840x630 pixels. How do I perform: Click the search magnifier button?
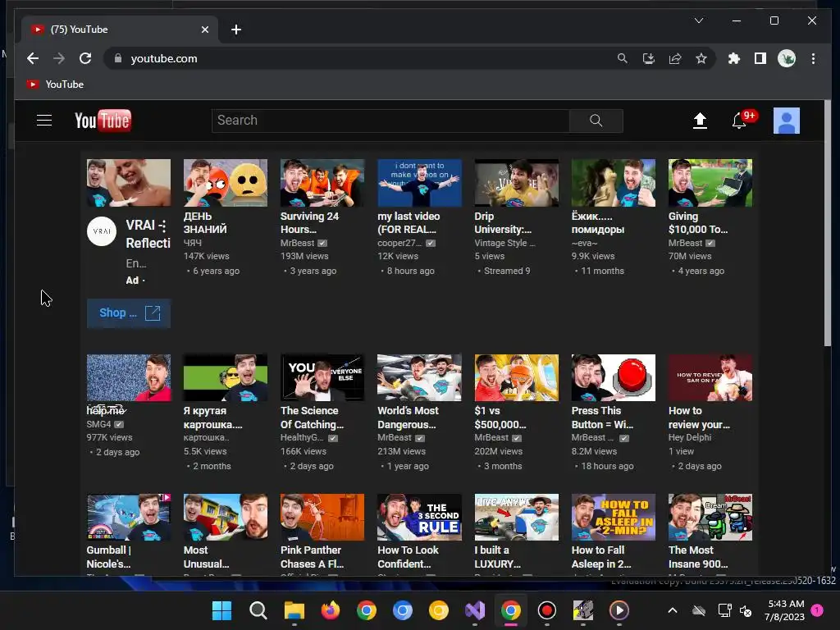pos(596,121)
